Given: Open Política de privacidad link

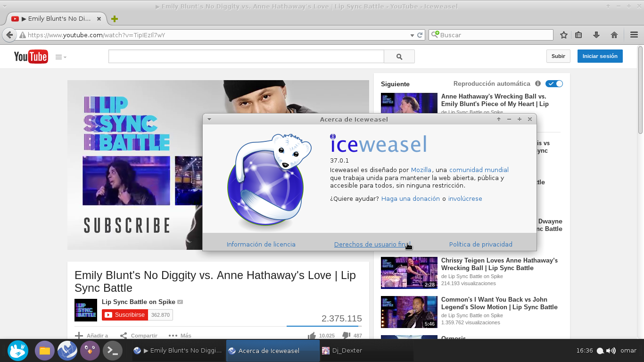Looking at the screenshot, I should (480, 244).
